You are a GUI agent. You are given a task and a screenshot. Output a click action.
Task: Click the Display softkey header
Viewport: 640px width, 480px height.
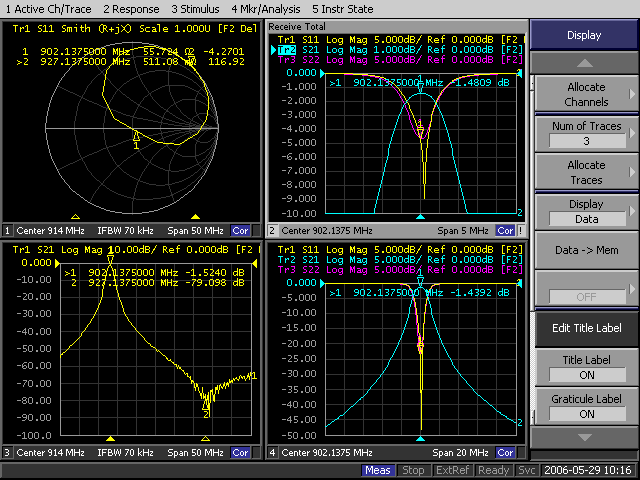click(x=584, y=35)
